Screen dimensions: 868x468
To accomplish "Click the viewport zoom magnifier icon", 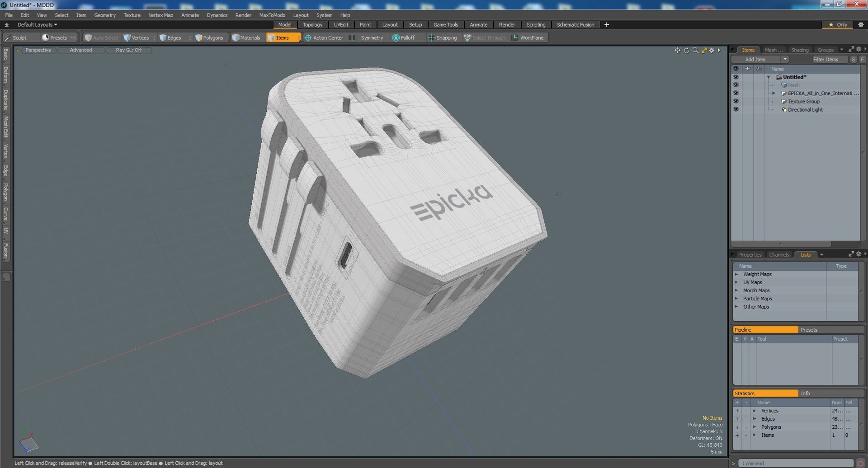I will pos(695,50).
